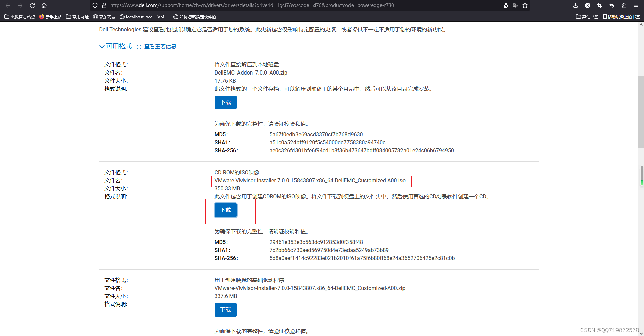Select the ISO file name text

310,180
